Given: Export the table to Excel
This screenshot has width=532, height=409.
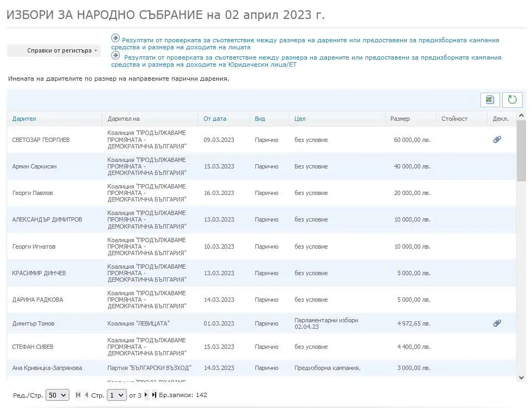Looking at the screenshot, I should [x=490, y=100].
